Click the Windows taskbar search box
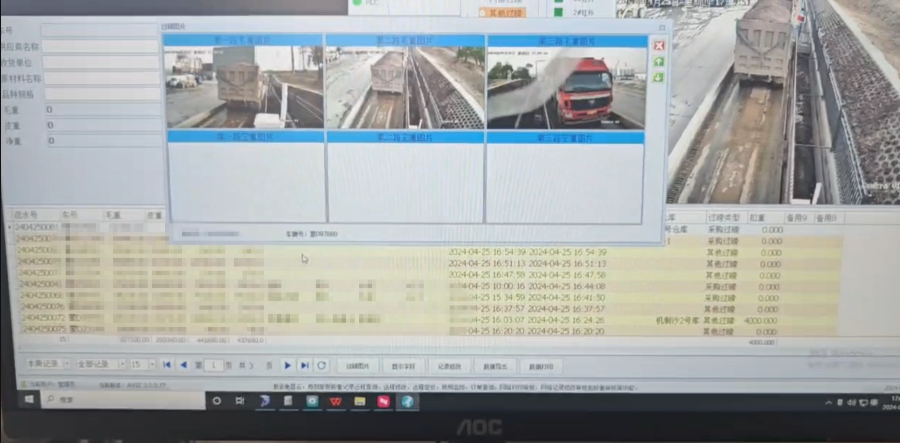The width and height of the screenshot is (900, 443). pos(123,399)
